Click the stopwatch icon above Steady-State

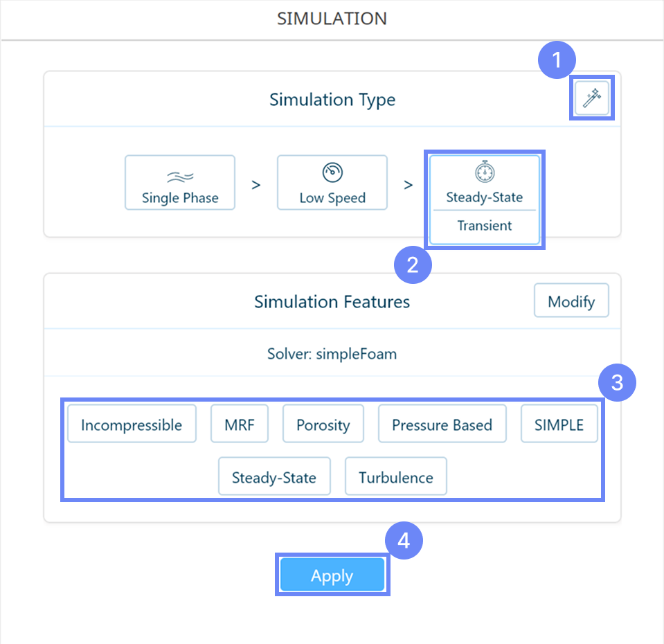(x=485, y=172)
